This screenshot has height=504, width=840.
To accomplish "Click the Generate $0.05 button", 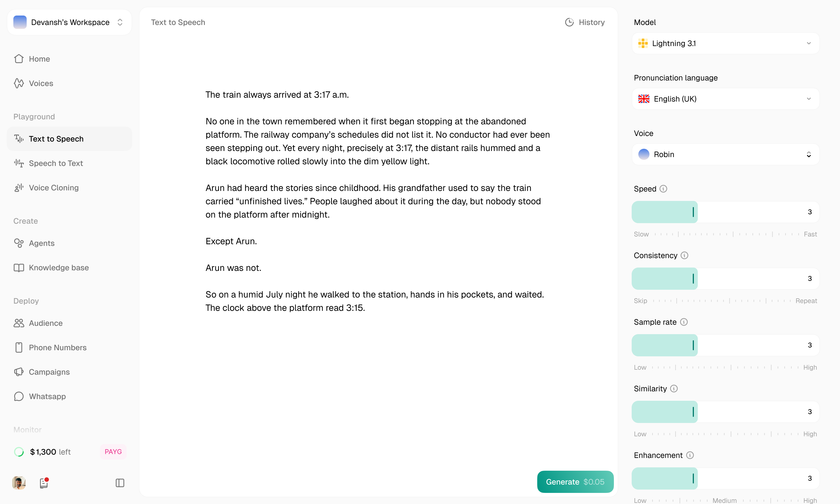I will pyautogui.click(x=575, y=482).
